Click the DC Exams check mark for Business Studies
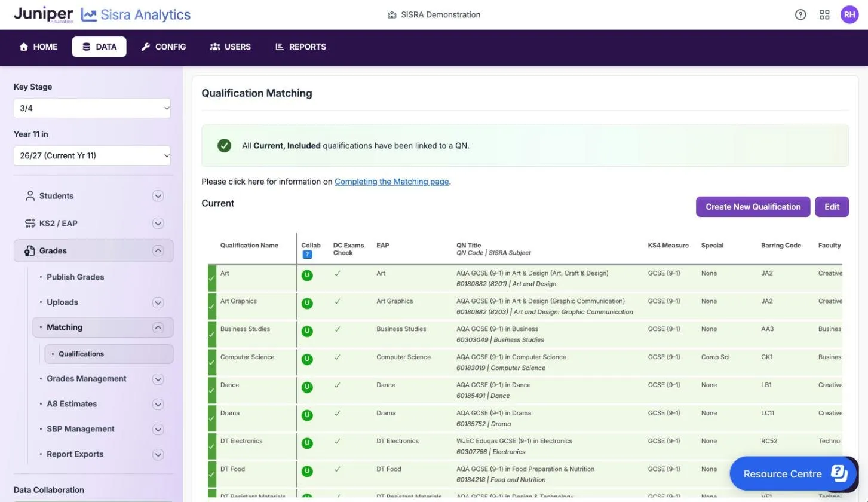 [337, 329]
